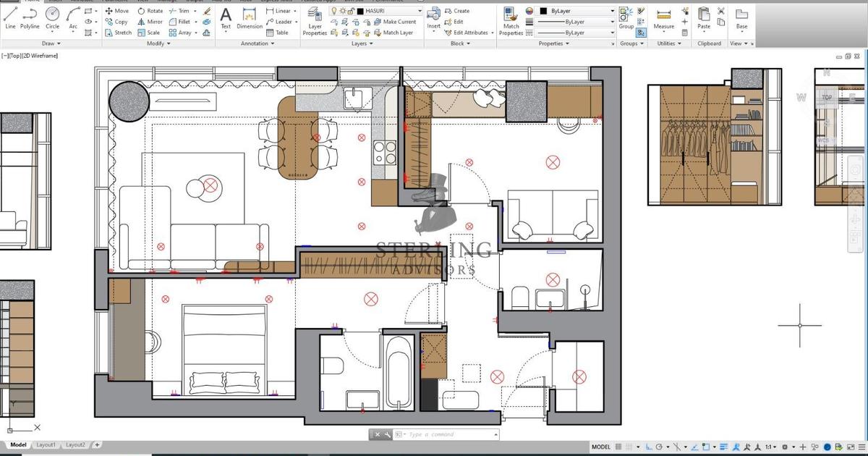Click the black ByLayer lineweight swatch
The width and height of the screenshot is (868, 456).
pos(542,10)
